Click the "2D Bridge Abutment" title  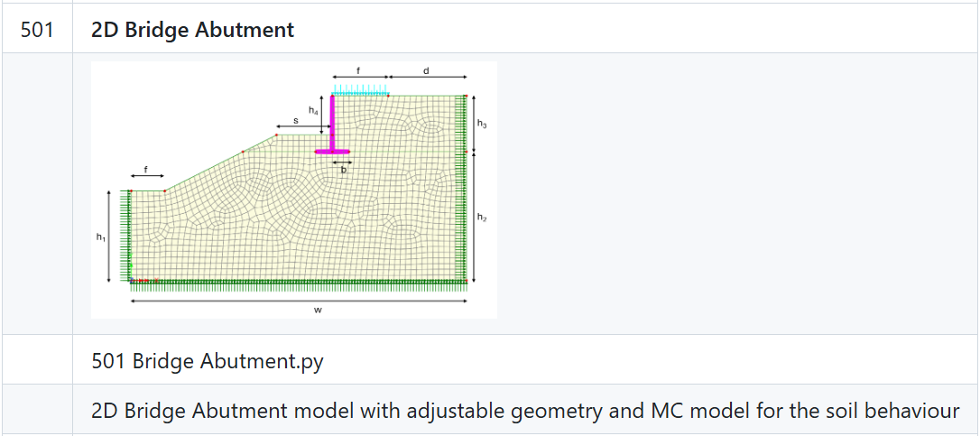tap(192, 30)
